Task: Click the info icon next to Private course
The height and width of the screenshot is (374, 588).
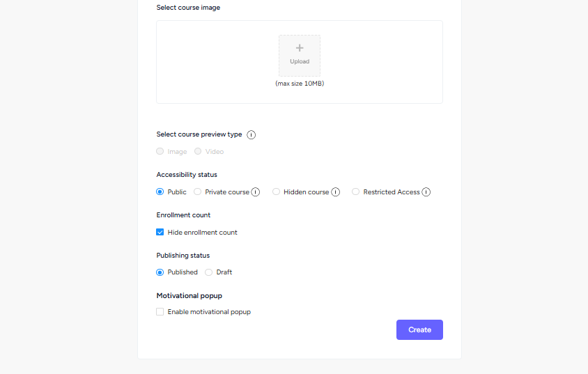Action: (256, 192)
